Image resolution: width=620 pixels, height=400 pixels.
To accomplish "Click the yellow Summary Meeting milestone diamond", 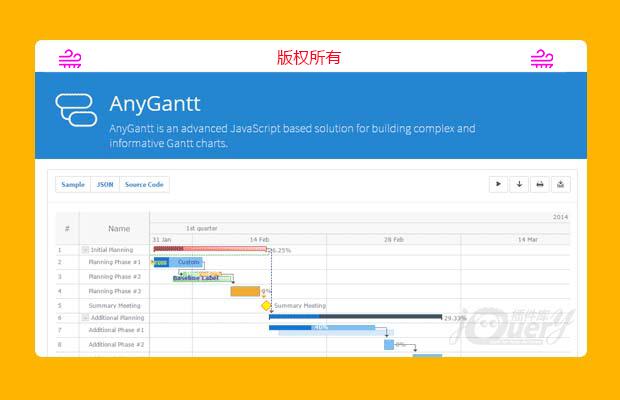I will [267, 305].
